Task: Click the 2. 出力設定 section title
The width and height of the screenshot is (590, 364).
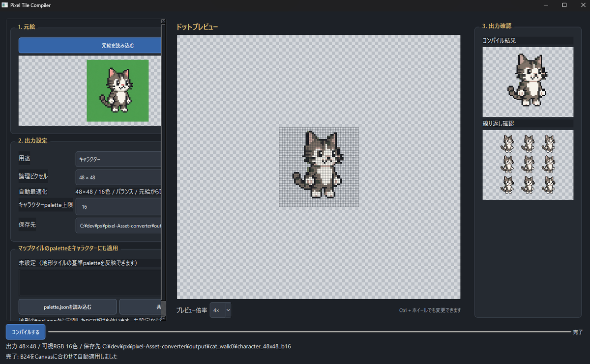Action: tap(33, 140)
